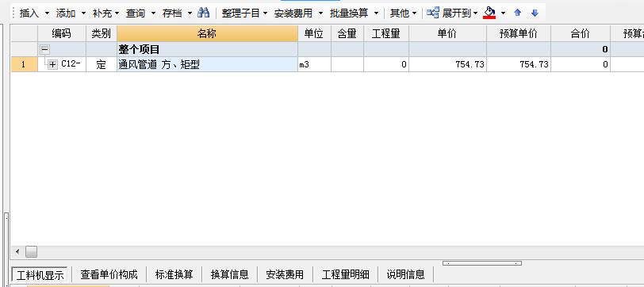
Task: Switch to the 换算信息 tab
Action: [x=229, y=274]
